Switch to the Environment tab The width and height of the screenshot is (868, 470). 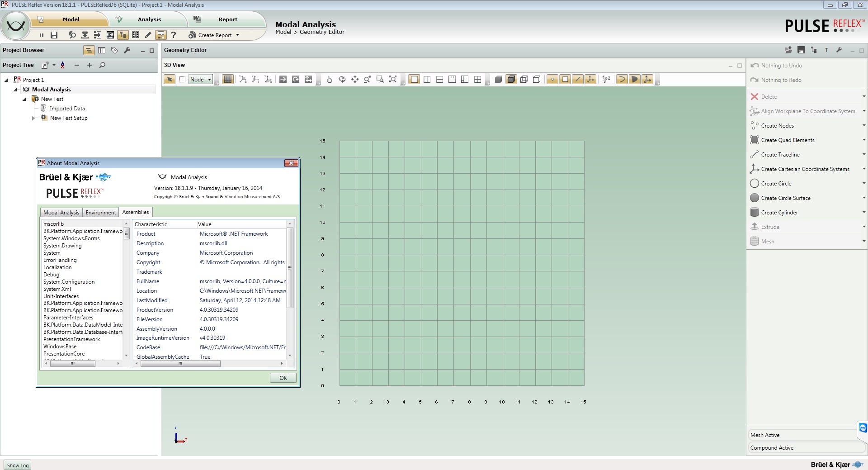coord(100,213)
